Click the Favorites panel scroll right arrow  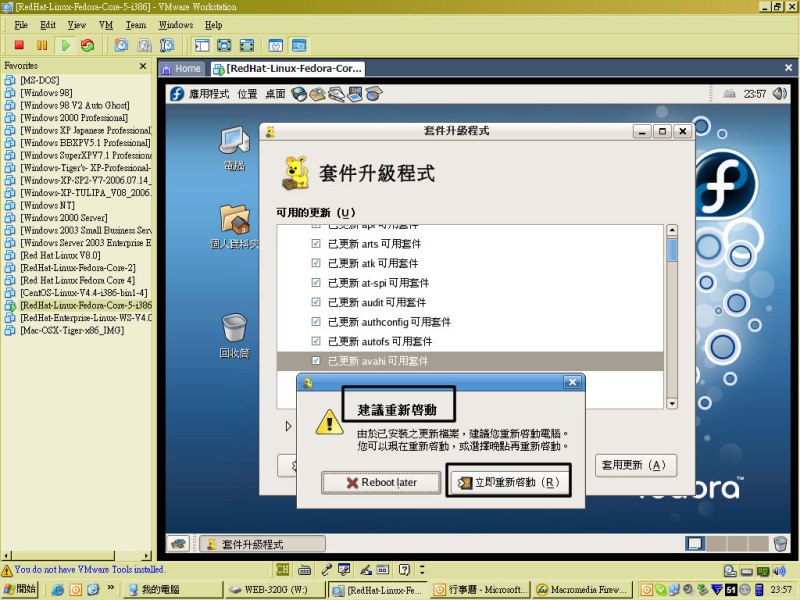pyautogui.click(x=147, y=555)
